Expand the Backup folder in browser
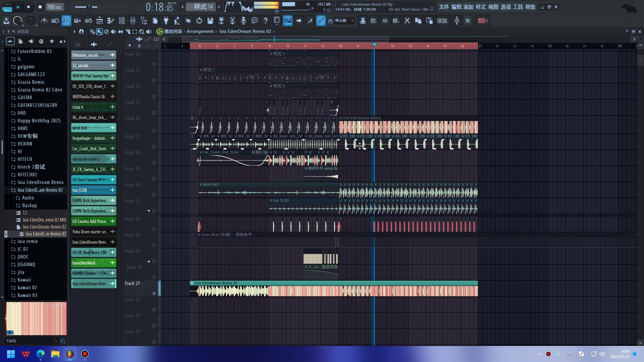 [30, 205]
